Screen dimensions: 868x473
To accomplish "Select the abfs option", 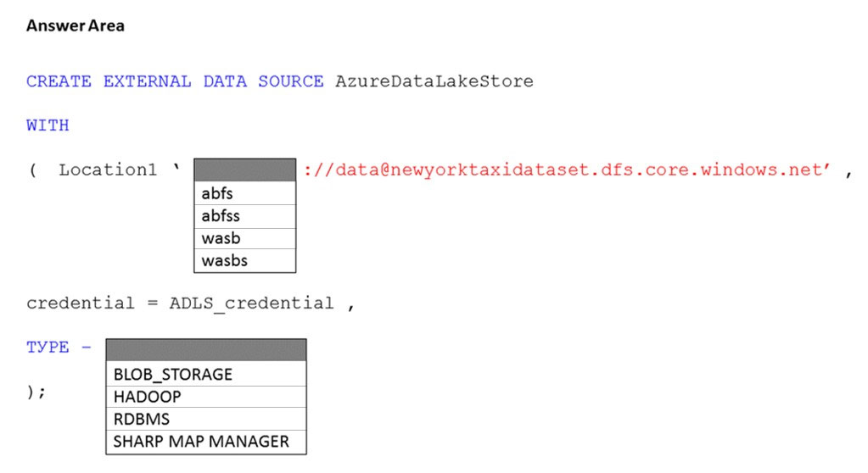I will pyautogui.click(x=244, y=193).
